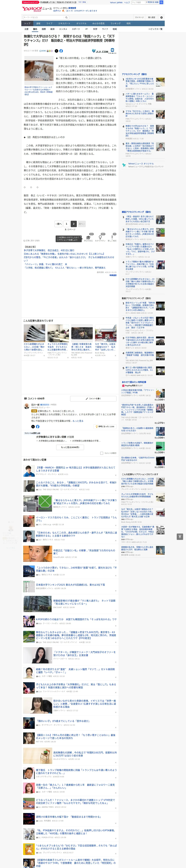Open the 速報 main tab
Viewport: 186px width, 868px height.
[38, 24]
